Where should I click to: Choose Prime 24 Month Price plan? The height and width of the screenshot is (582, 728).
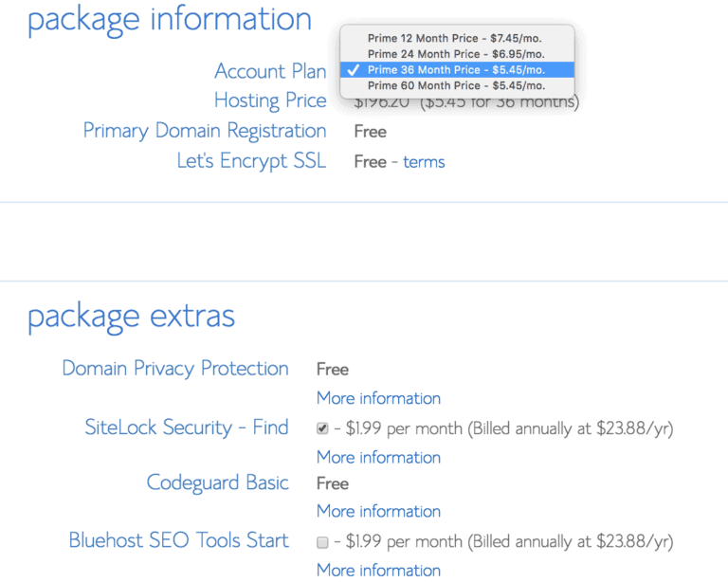(x=457, y=54)
